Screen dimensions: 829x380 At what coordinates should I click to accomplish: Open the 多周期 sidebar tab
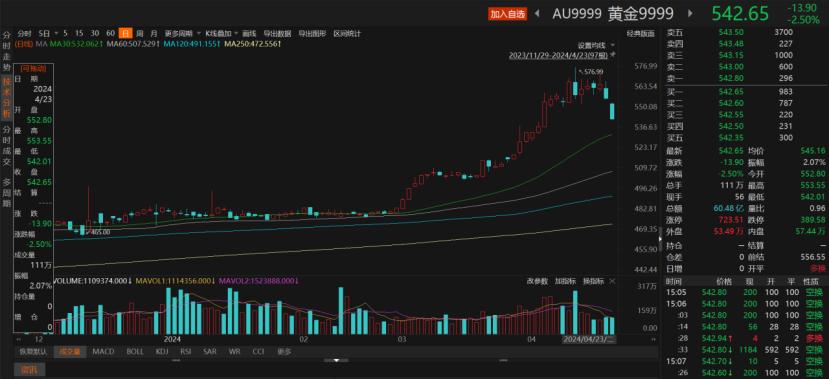point(7,192)
